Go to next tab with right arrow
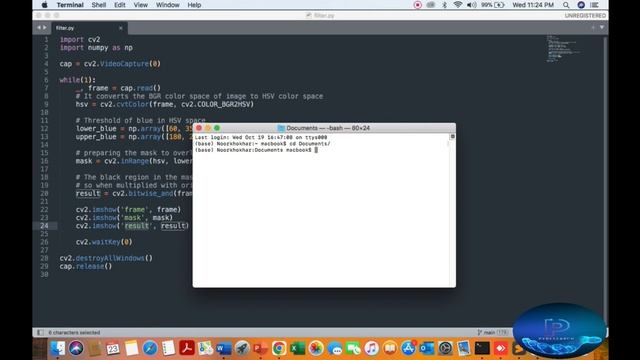Viewport: 640px width, 360px height. (44, 28)
